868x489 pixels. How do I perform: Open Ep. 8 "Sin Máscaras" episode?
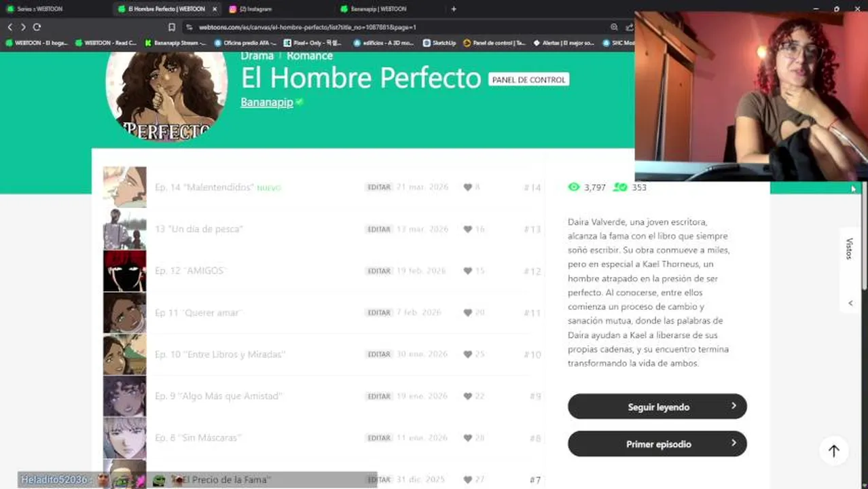point(198,438)
